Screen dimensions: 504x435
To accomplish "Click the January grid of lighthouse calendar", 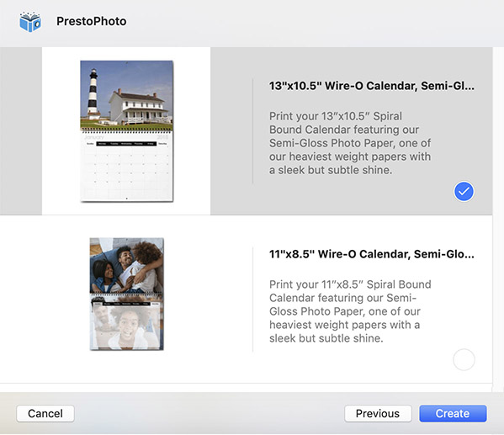I will 127,167.
